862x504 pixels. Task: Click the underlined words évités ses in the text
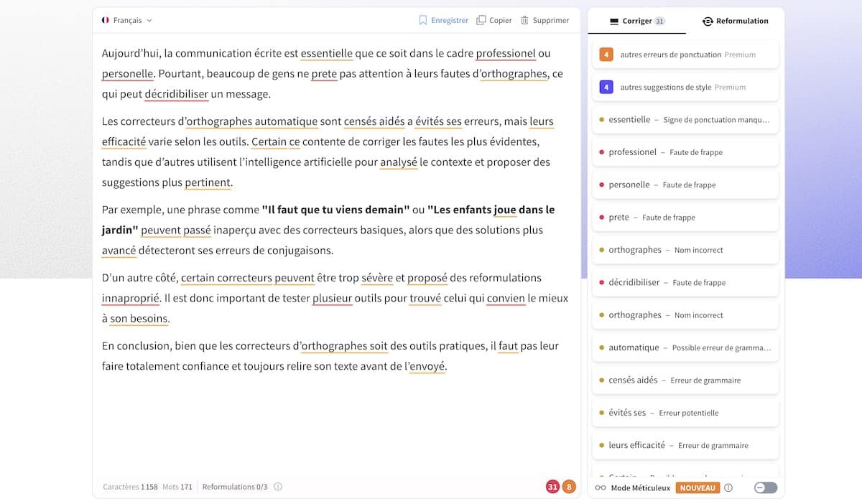pos(438,121)
